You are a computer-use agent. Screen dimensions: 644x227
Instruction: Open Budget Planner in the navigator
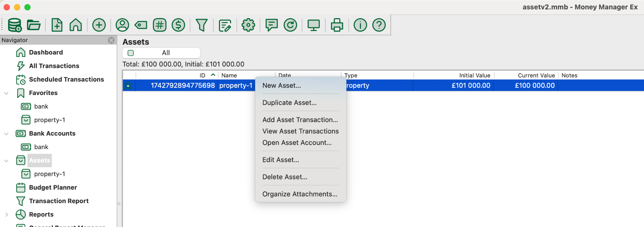click(53, 187)
